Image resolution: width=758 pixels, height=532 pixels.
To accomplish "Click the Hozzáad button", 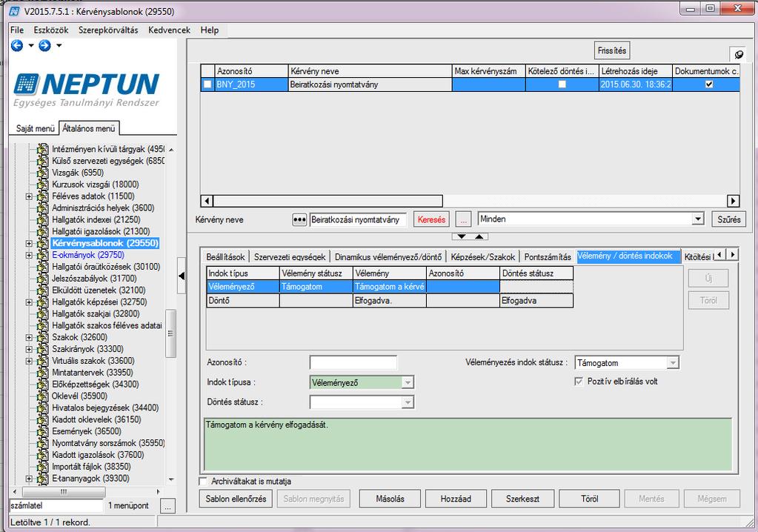I will point(456,499).
